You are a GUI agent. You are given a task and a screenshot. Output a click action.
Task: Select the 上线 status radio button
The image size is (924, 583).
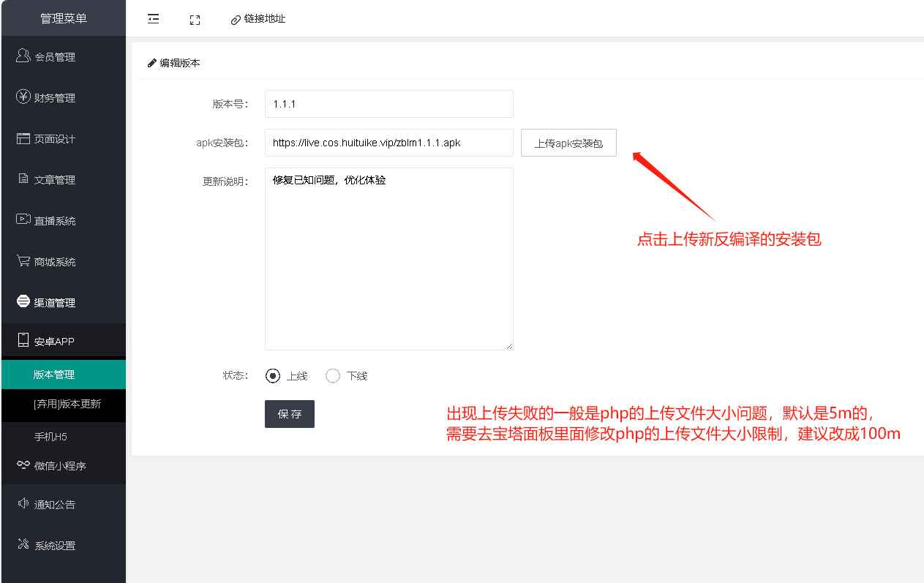coord(273,376)
